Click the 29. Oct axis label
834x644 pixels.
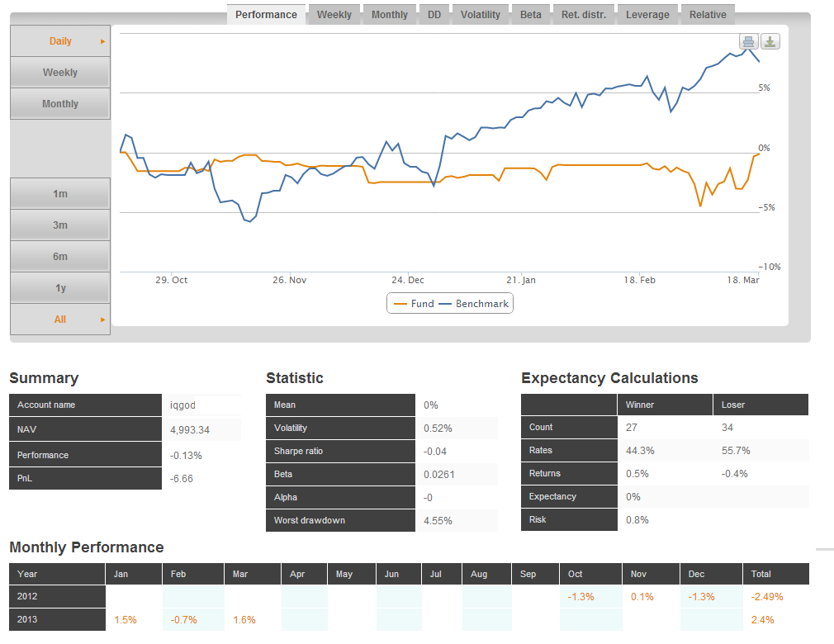click(x=171, y=280)
